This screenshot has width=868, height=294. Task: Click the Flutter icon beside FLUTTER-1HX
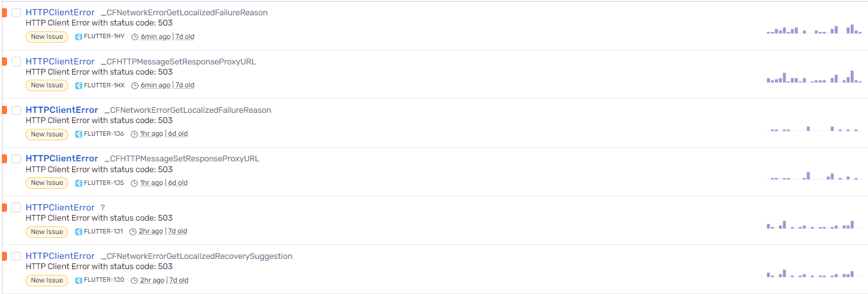78,85
